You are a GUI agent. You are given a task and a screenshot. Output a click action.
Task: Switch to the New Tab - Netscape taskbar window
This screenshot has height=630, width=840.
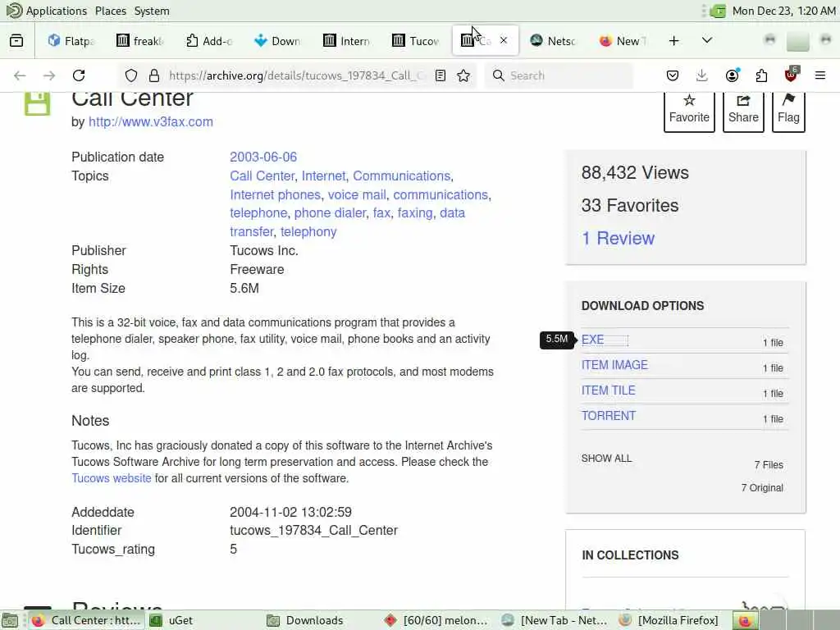[555, 620]
